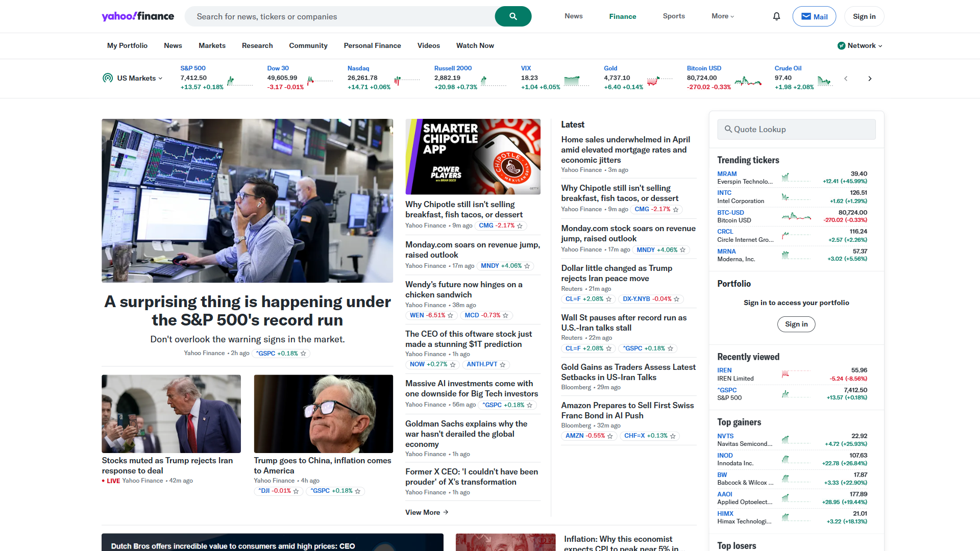980x551 pixels.
Task: Click the US Markets radar icon
Action: pyautogui.click(x=108, y=78)
